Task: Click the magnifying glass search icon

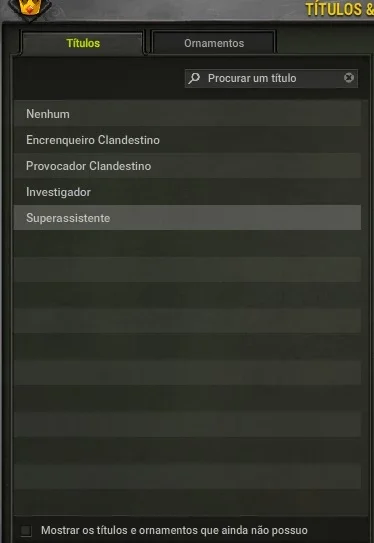Action: (194, 78)
